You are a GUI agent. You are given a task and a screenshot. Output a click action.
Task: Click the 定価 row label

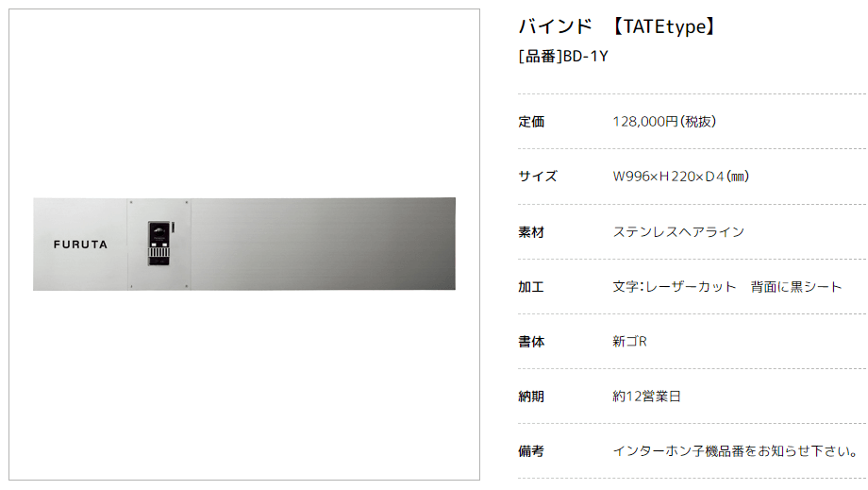[x=531, y=122]
